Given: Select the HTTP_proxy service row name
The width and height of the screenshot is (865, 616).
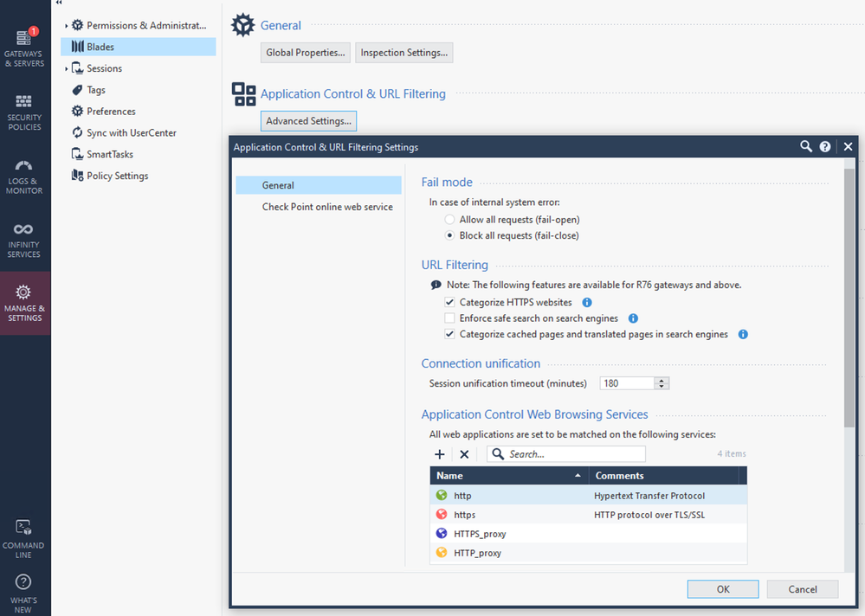Looking at the screenshot, I should (x=478, y=553).
